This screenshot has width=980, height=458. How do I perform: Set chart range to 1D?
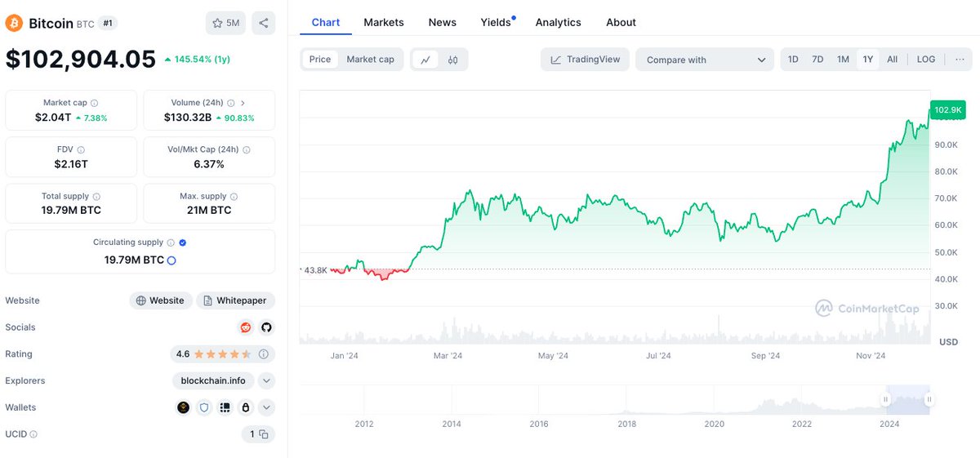(793, 60)
